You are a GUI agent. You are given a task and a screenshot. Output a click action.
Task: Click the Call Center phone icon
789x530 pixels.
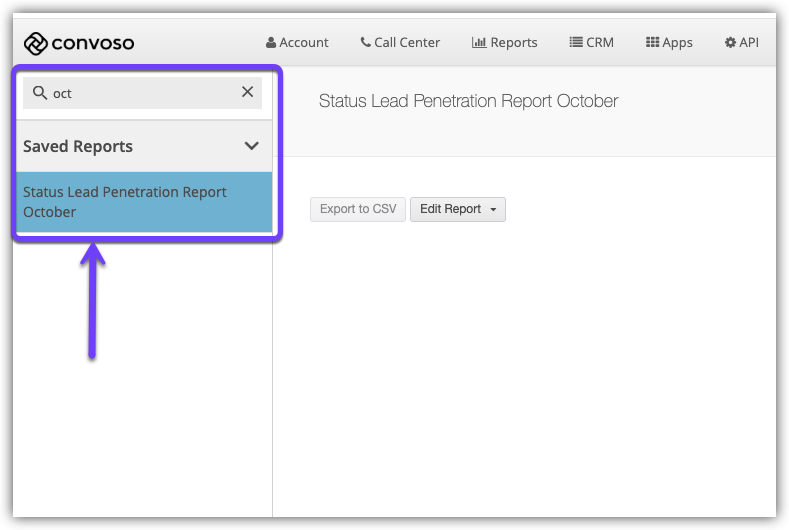(x=366, y=43)
